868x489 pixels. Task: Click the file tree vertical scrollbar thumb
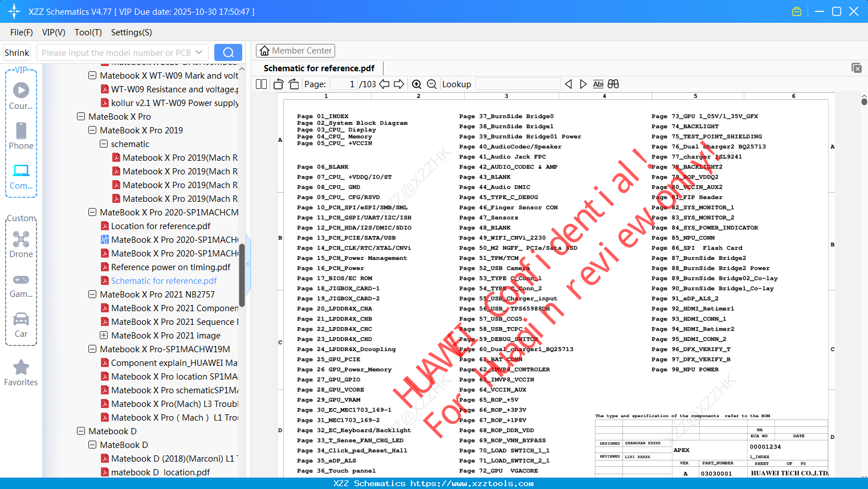click(x=242, y=275)
